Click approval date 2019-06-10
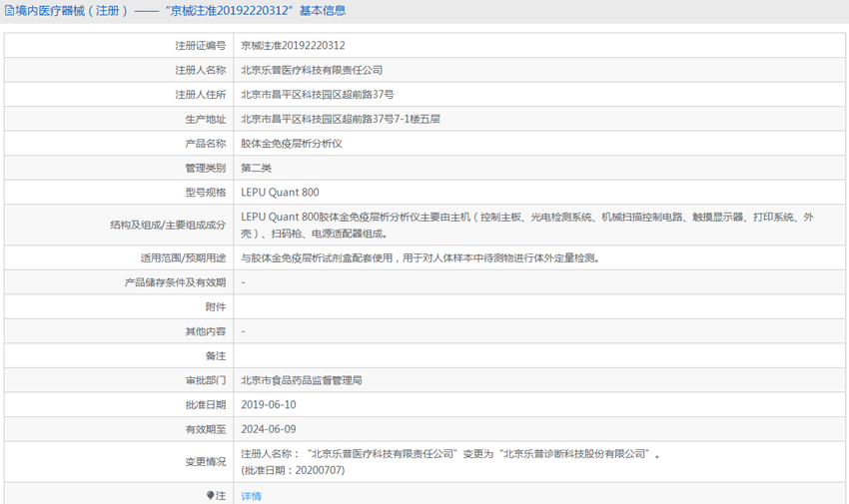Image resolution: width=849 pixels, height=504 pixels. pyautogui.click(x=269, y=405)
